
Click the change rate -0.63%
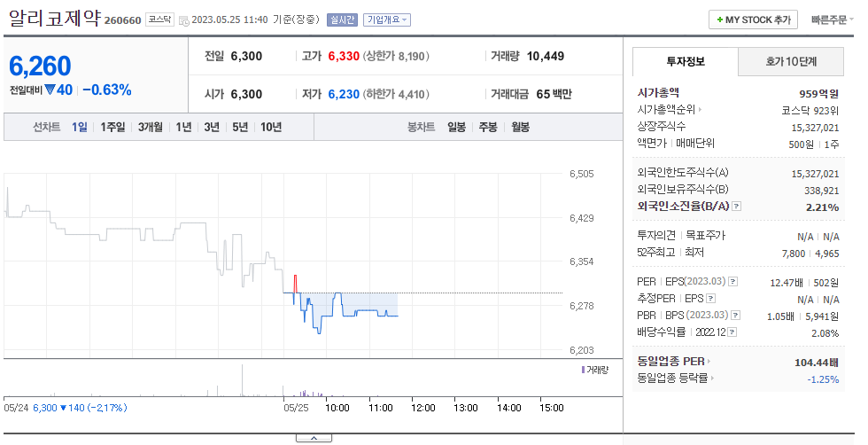107,90
